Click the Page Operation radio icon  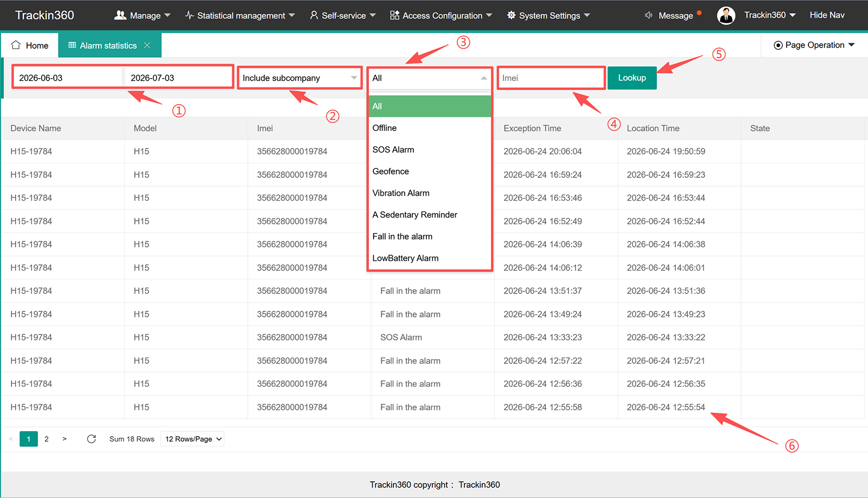pyautogui.click(x=778, y=45)
